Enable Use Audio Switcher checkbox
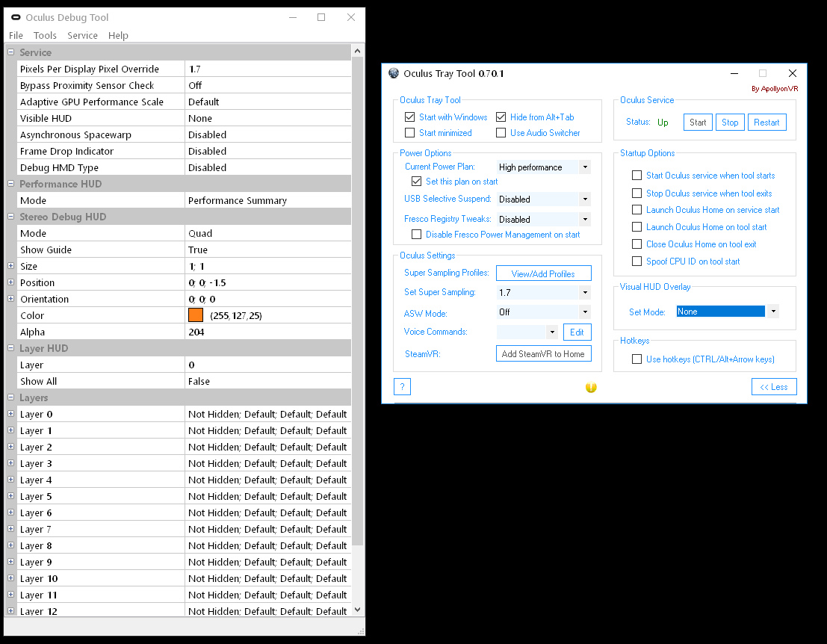Screen dimensions: 827x644 pyautogui.click(x=501, y=133)
